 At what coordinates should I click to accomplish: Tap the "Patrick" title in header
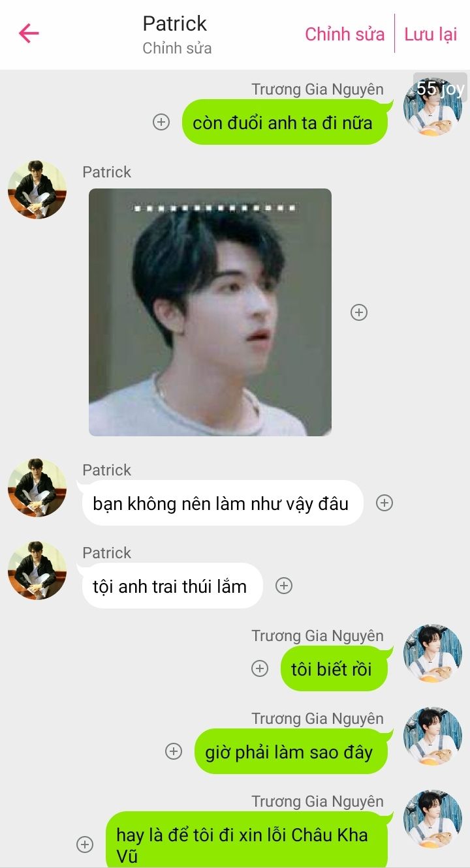[174, 23]
